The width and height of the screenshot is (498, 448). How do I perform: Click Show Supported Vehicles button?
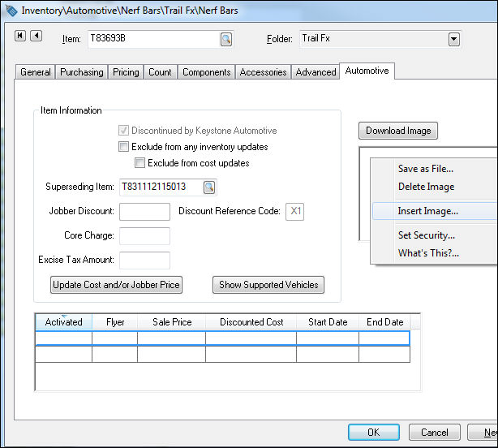[268, 285]
